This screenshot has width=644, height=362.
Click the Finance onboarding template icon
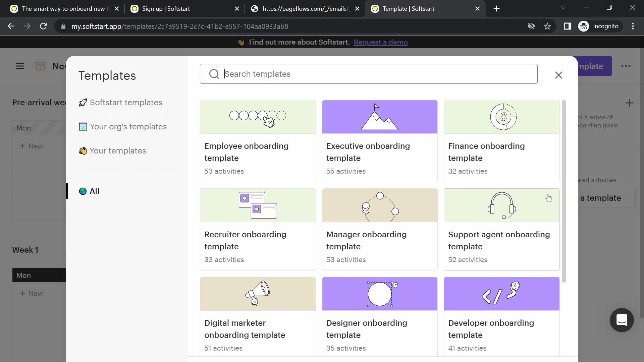pyautogui.click(x=501, y=117)
